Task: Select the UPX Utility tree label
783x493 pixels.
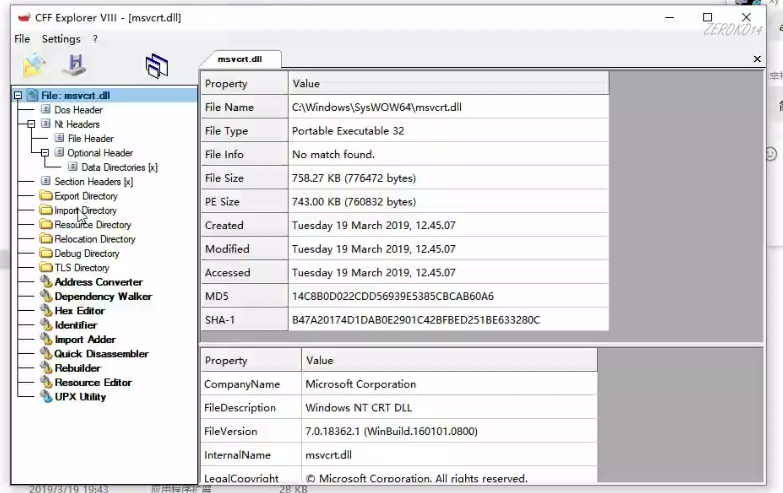Action: coord(80,397)
